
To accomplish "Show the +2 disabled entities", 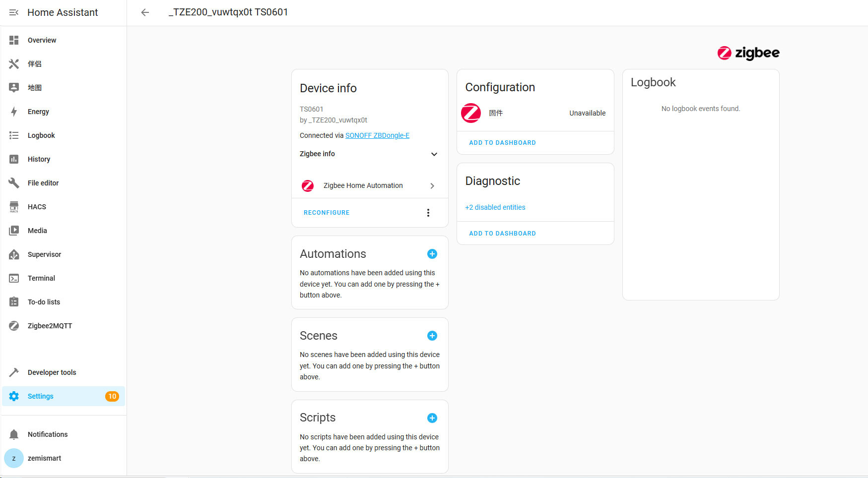I will (x=495, y=207).
